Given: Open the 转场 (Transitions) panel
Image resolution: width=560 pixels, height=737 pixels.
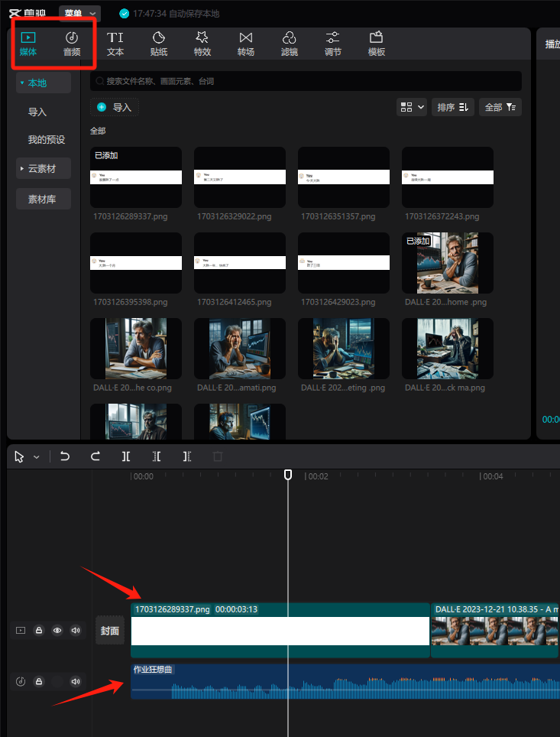Looking at the screenshot, I should pos(245,44).
